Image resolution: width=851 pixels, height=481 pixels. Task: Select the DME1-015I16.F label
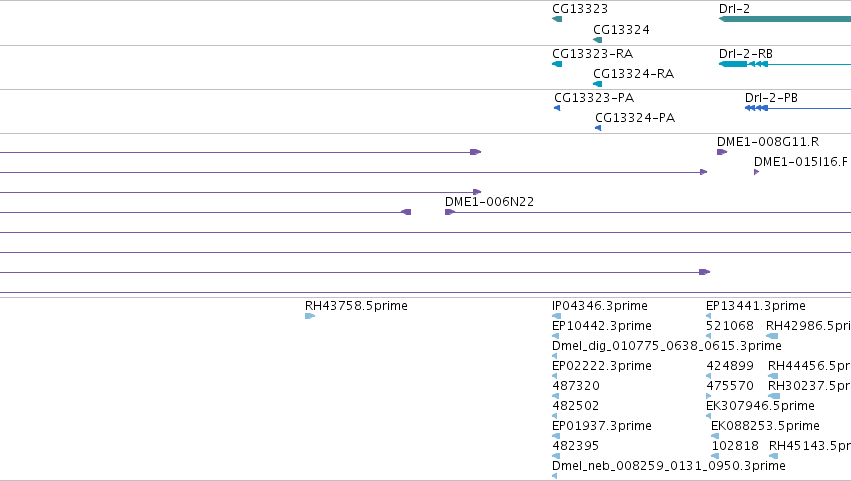point(801,161)
